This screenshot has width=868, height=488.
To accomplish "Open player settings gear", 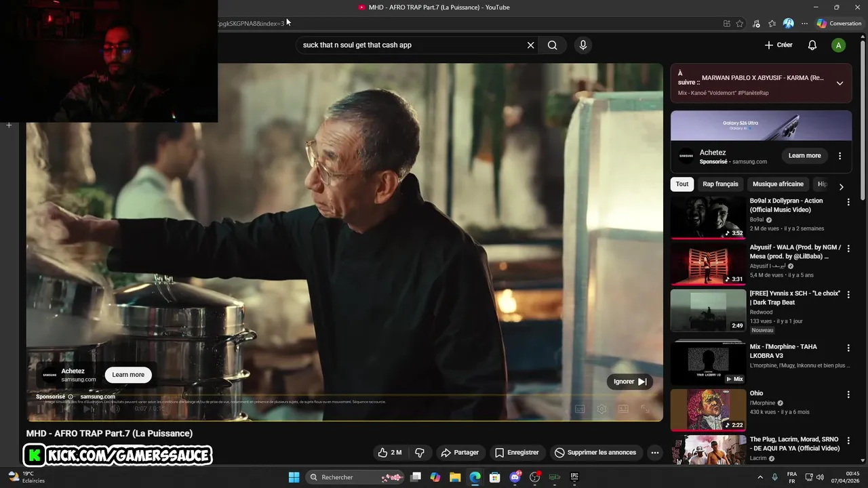I will (601, 409).
